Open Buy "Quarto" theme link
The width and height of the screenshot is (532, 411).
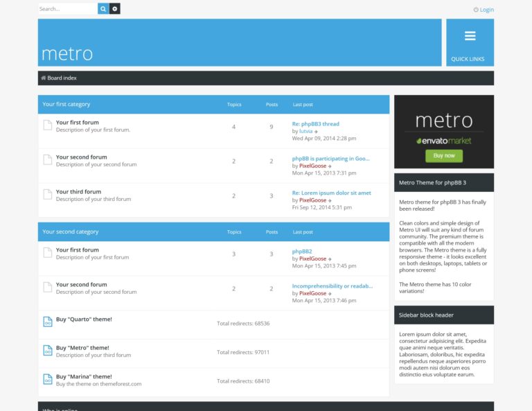[84, 320]
